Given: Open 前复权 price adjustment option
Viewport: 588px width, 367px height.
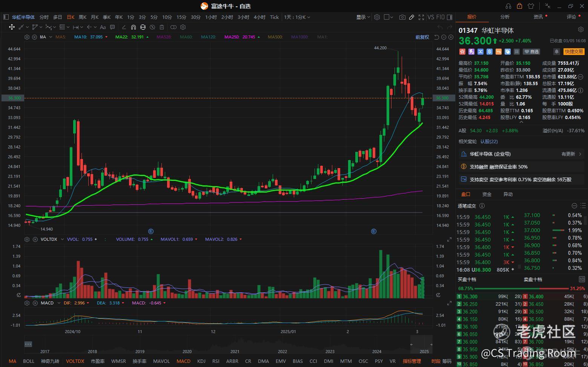Looking at the screenshot, I should click(422, 37).
